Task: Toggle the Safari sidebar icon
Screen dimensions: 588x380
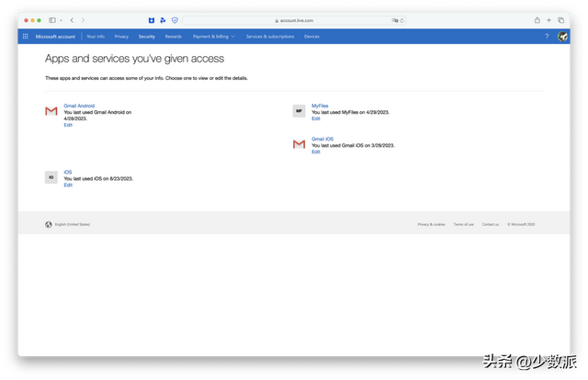Action: coord(52,20)
